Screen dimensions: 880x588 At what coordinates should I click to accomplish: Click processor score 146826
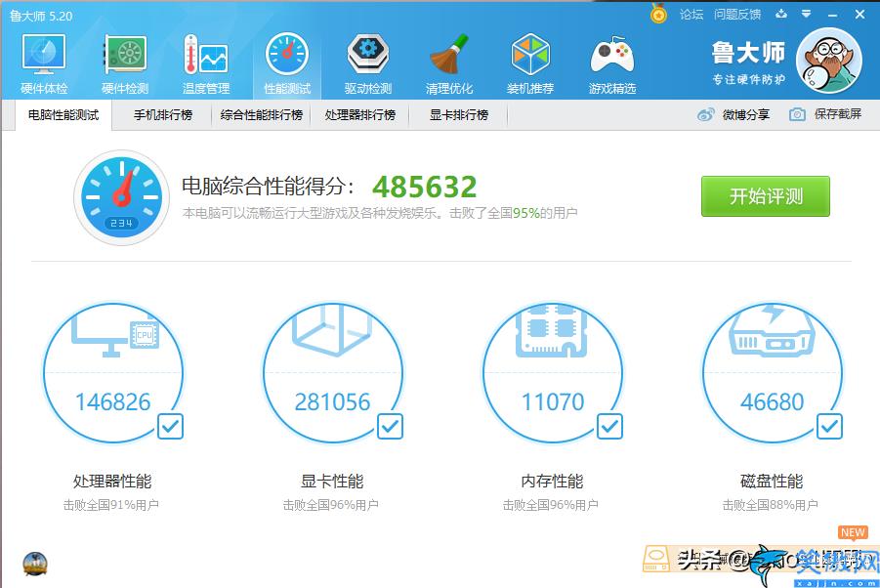[x=112, y=401]
